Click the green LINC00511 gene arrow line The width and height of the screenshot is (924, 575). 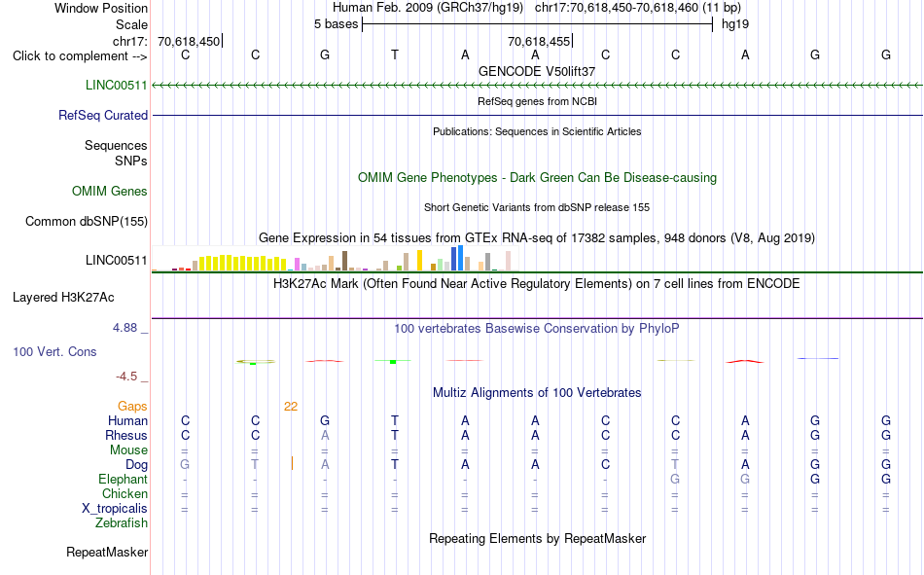coord(537,86)
